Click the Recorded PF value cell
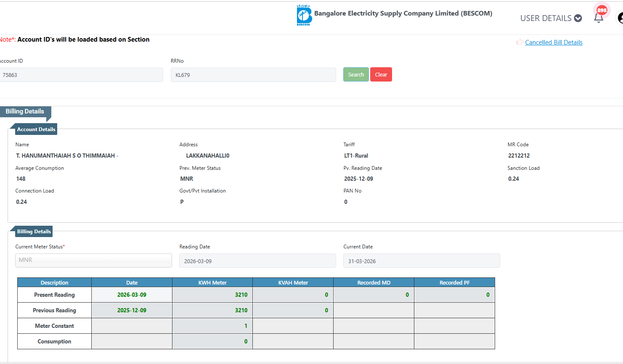623x364 pixels. 454,295
